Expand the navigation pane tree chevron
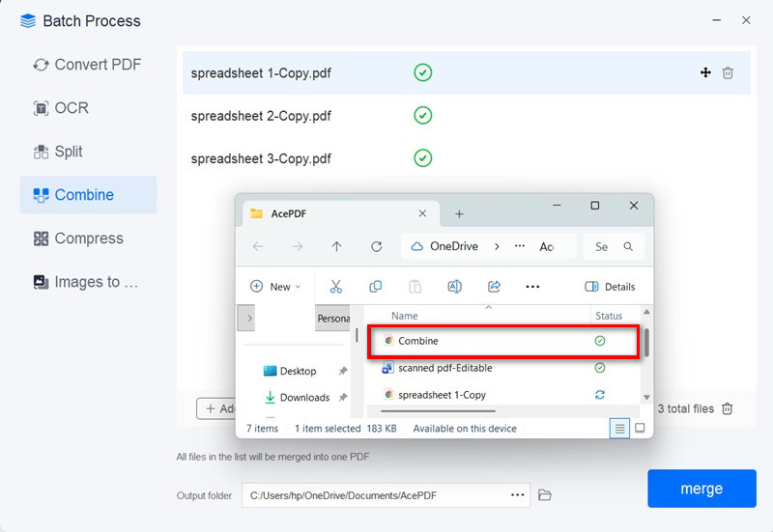 click(249, 319)
